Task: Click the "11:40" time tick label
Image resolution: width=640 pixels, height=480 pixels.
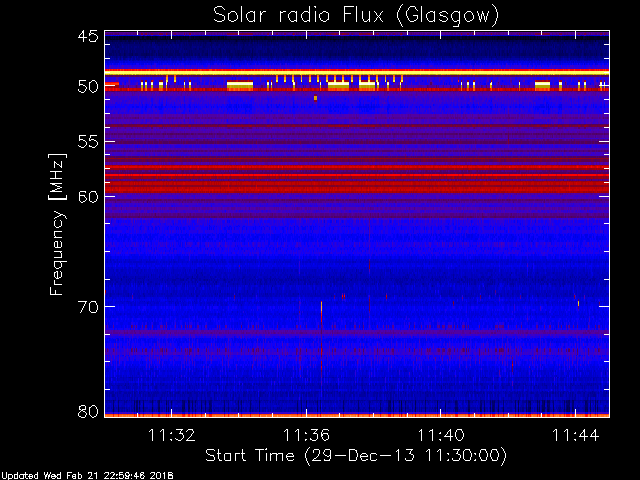Action: tap(441, 435)
